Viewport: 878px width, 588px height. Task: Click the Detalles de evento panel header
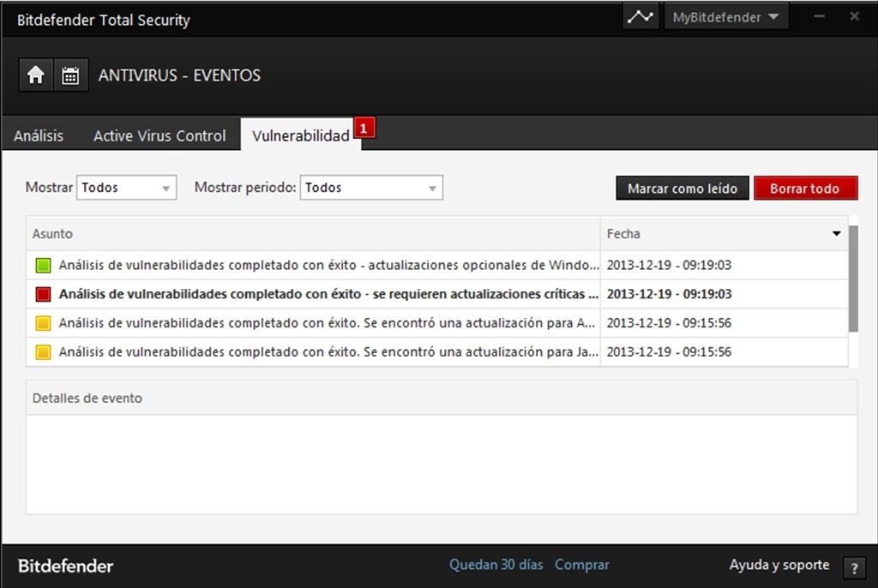[x=442, y=399]
